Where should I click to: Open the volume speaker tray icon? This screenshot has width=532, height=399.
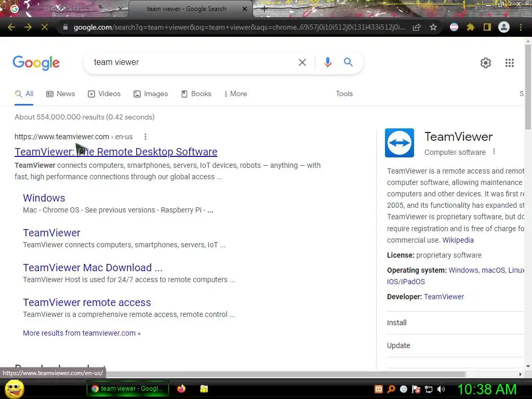pyautogui.click(x=441, y=389)
